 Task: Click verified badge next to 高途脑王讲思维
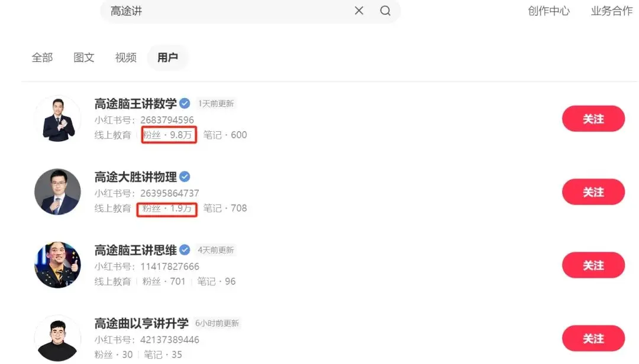[185, 250]
